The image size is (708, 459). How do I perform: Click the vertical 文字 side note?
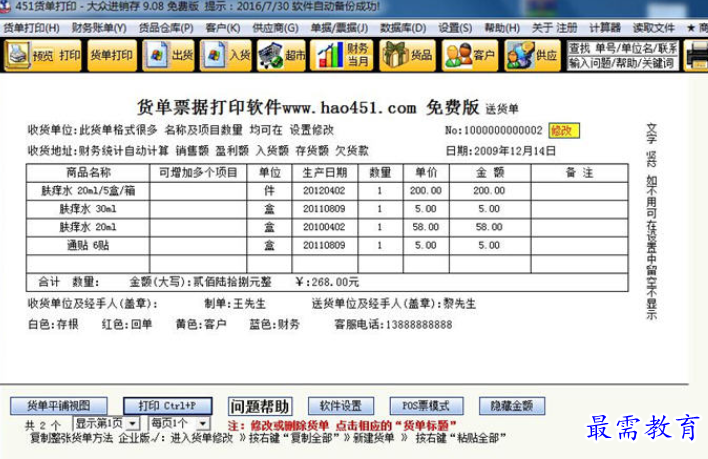tap(652, 221)
